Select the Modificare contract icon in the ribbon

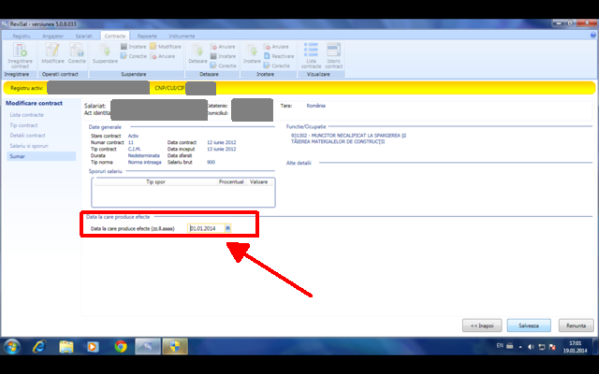(52, 54)
